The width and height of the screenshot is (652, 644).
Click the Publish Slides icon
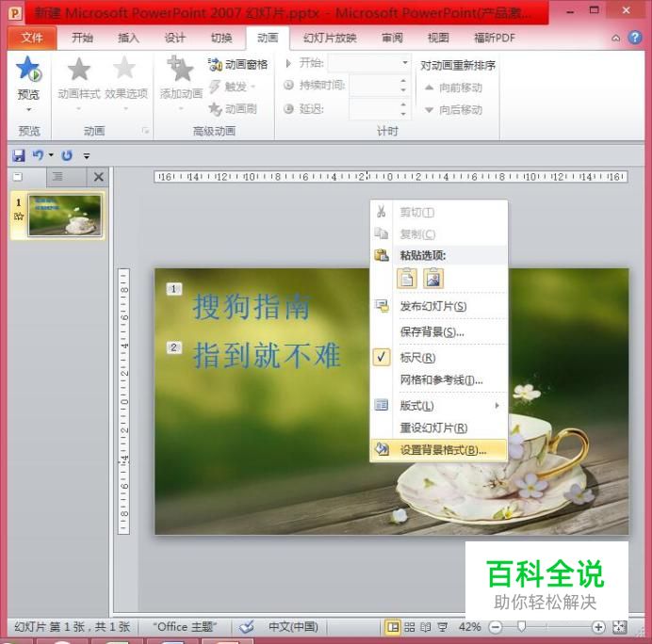tap(382, 306)
